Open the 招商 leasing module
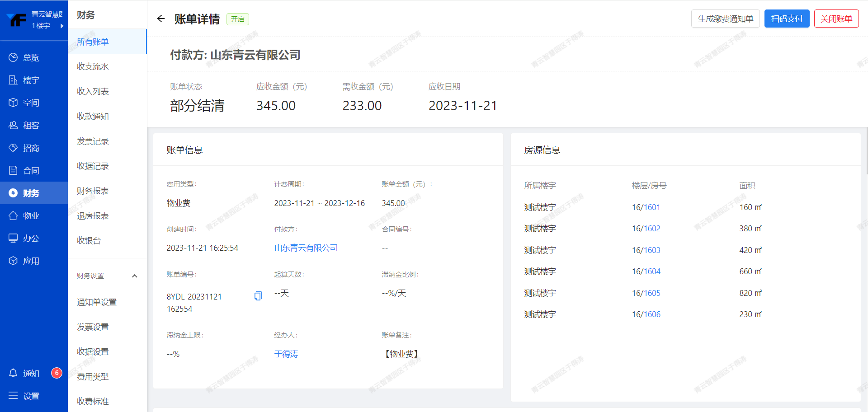The width and height of the screenshot is (868, 412). pyautogui.click(x=31, y=148)
